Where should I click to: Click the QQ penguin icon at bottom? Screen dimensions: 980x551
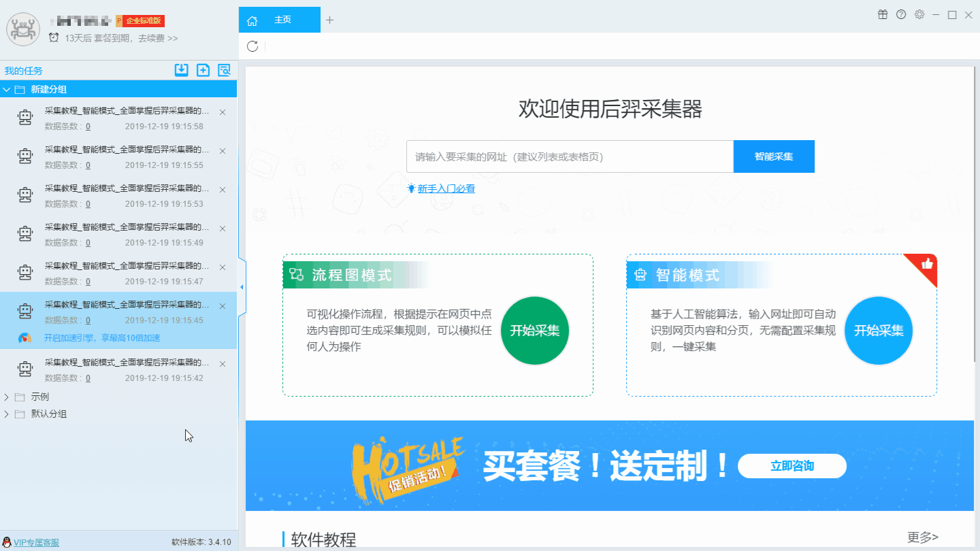7,542
